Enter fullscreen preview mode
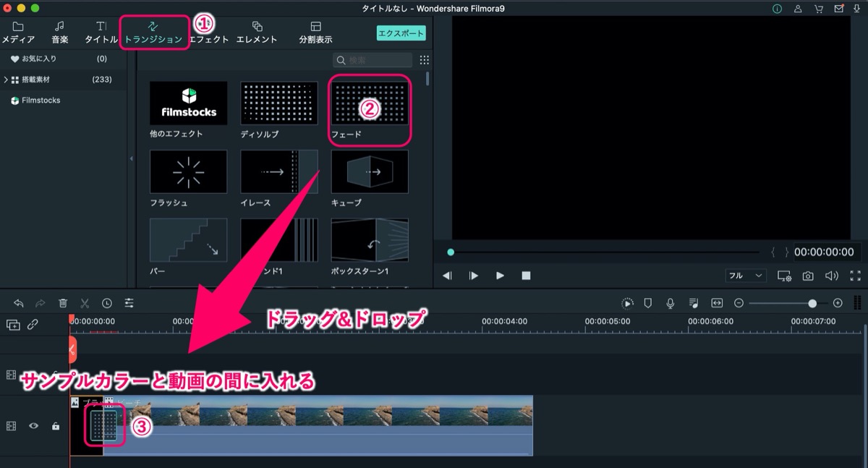The width and height of the screenshot is (868, 468). tap(856, 276)
